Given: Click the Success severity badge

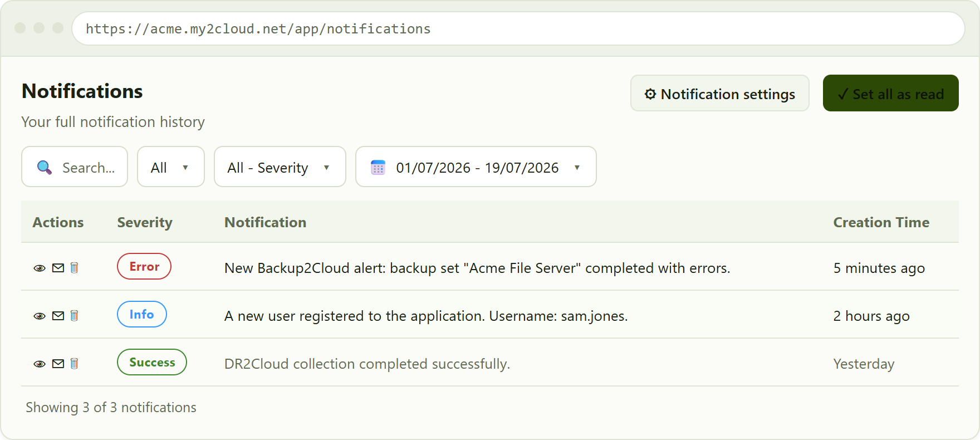Looking at the screenshot, I should pyautogui.click(x=152, y=362).
